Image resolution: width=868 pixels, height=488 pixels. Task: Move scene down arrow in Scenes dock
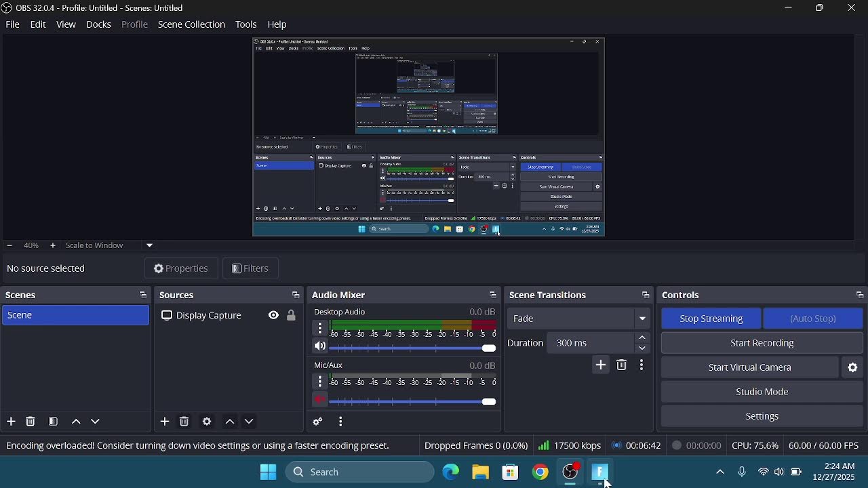click(x=96, y=422)
